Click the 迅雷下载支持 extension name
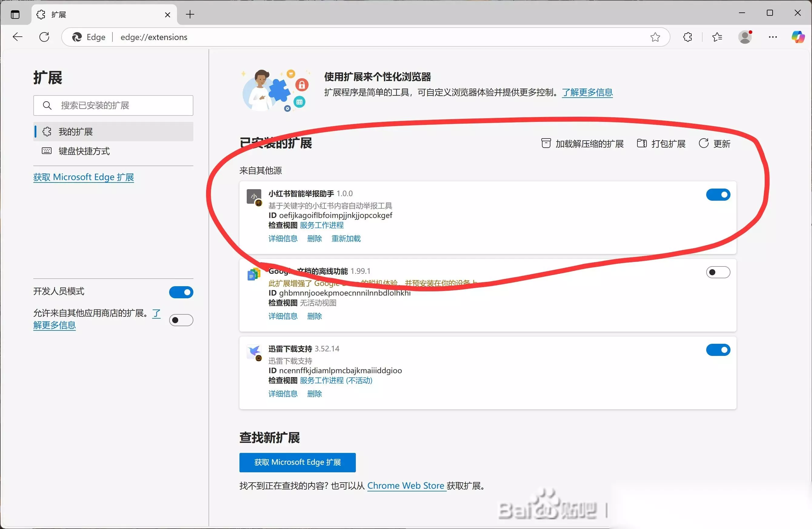Screen dimensions: 812x529 (290, 349)
